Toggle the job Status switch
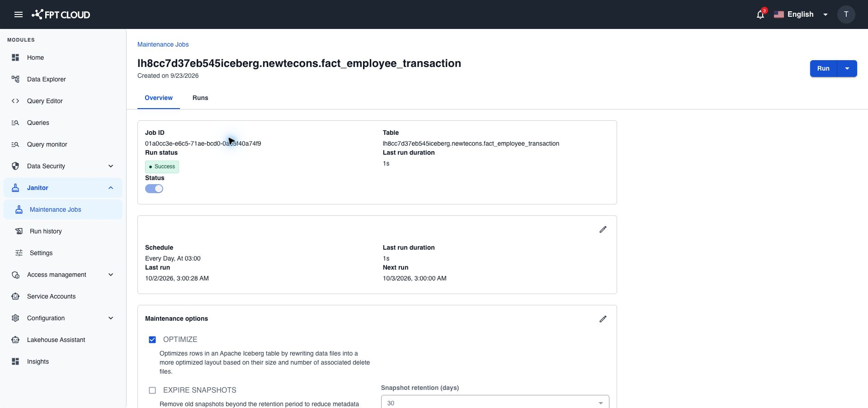Screen dimensions: 868x408 (154, 189)
